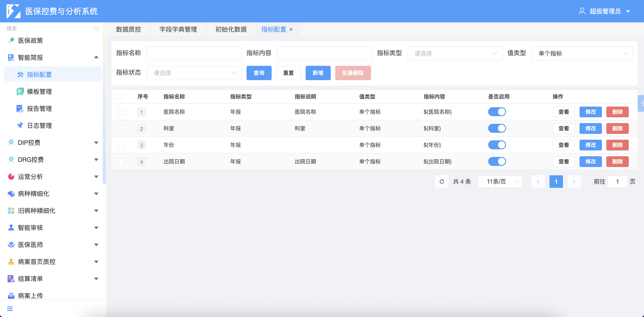The width and height of the screenshot is (644, 317).
Task: Click the 批量删除 button
Action: (x=353, y=73)
